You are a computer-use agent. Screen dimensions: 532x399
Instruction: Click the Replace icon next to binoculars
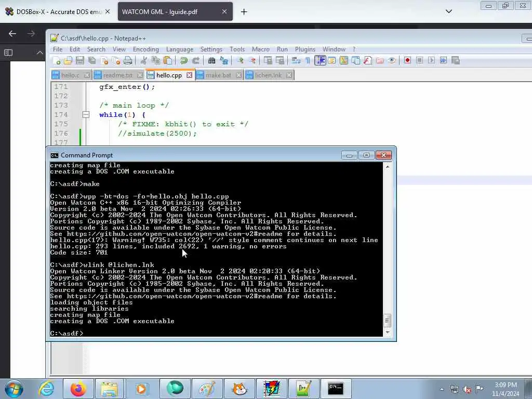pos(224,61)
